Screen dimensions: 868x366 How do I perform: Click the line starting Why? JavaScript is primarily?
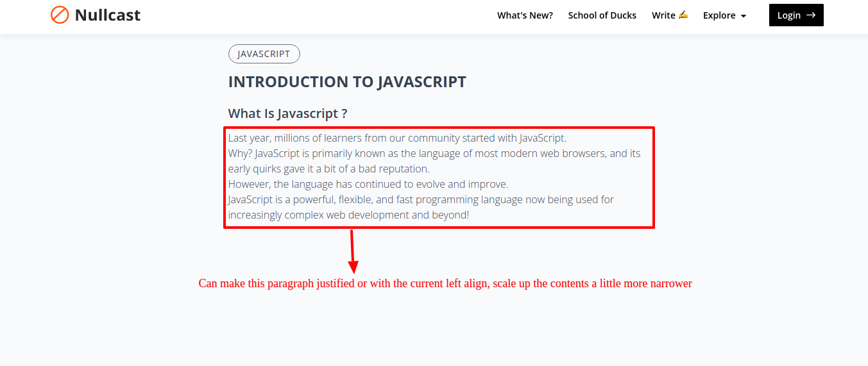[434, 153]
